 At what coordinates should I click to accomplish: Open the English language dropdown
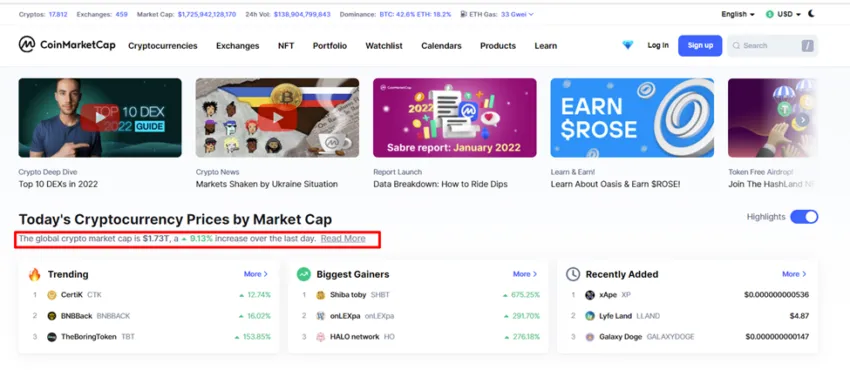pyautogui.click(x=738, y=14)
